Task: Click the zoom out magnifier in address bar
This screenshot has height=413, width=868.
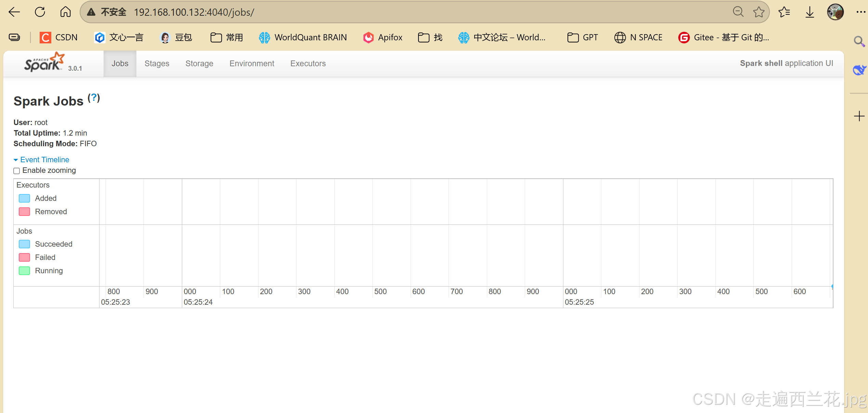Action: click(x=738, y=12)
